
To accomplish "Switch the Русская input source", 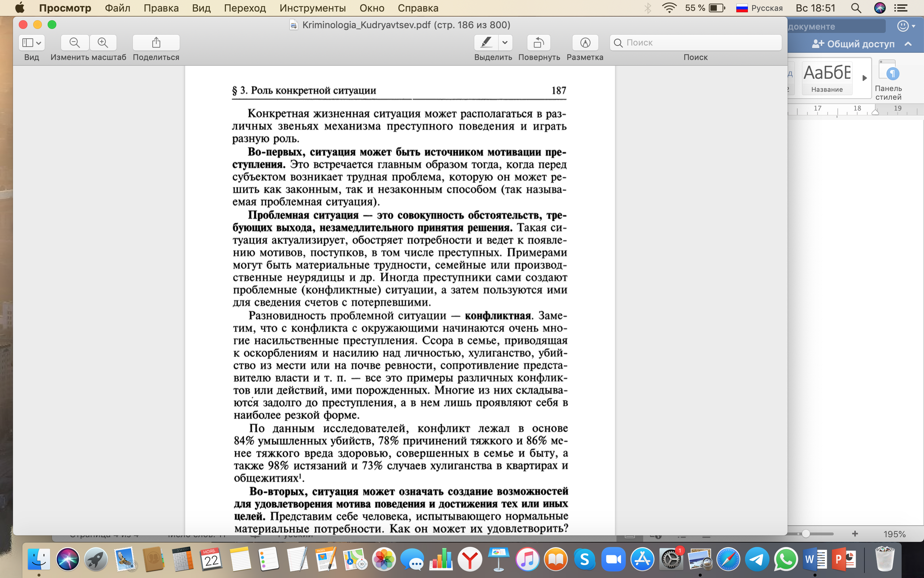I will [x=759, y=8].
